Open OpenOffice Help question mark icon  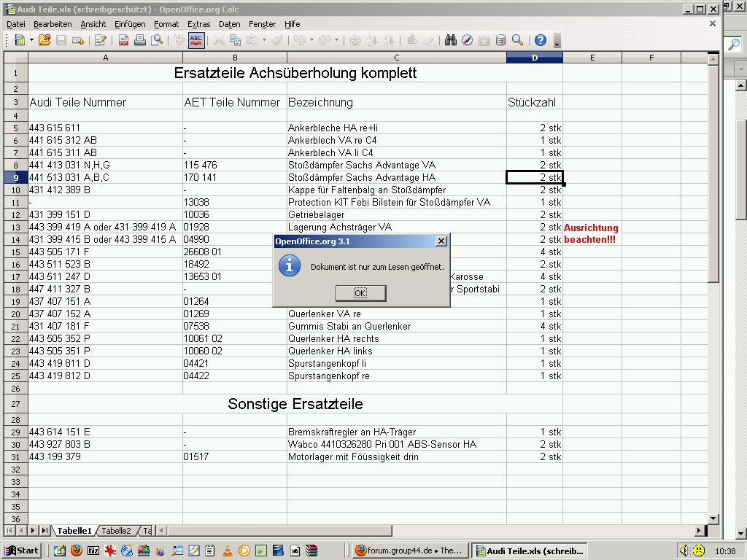540,40
